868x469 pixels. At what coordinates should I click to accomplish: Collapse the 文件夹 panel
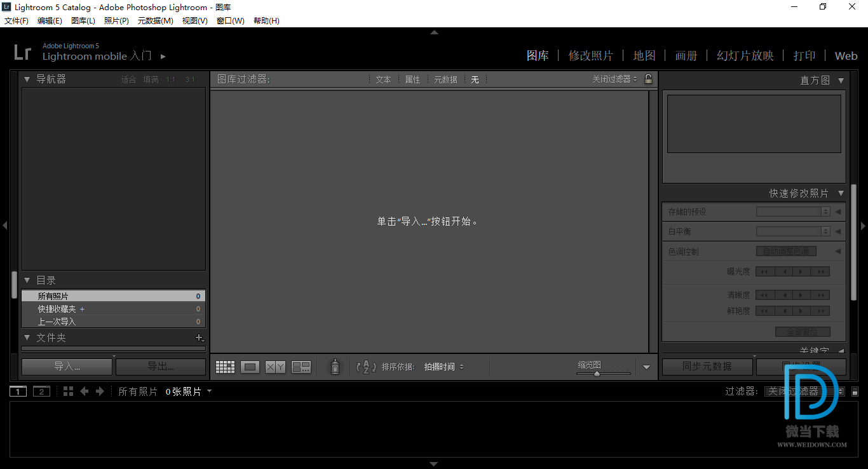point(27,338)
